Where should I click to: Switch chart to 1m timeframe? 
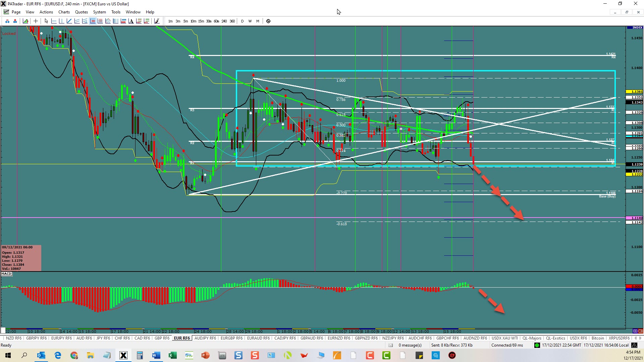[170, 21]
